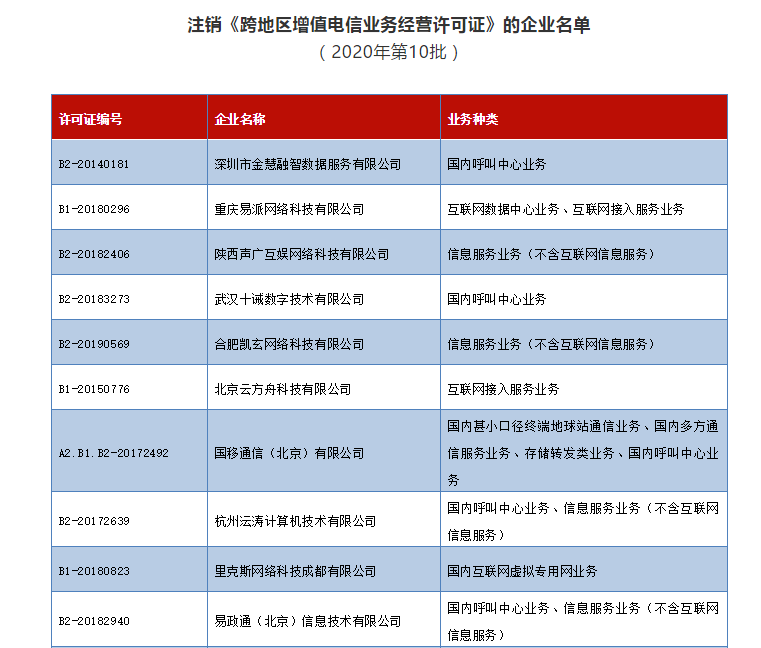This screenshot has height=648, width=761.
Task: Click company 陕西声广互娱网络科技有限公司
Action: point(302,254)
